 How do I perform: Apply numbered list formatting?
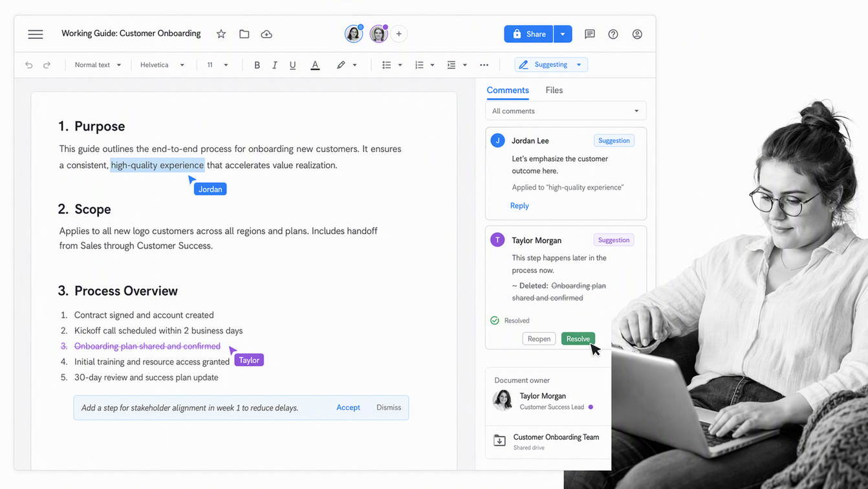pos(419,65)
